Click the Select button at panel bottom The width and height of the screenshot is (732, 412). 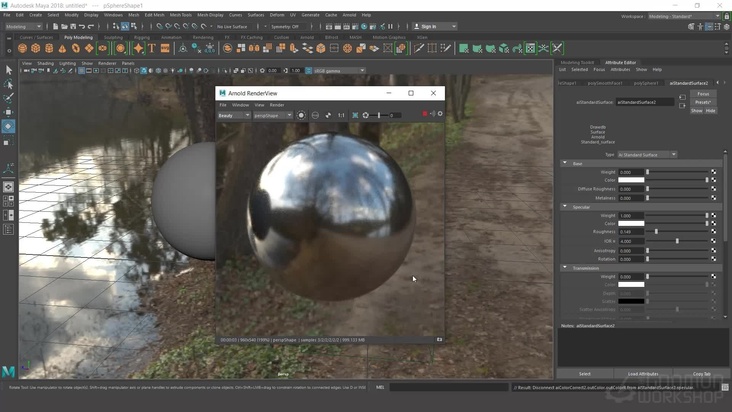pos(585,374)
